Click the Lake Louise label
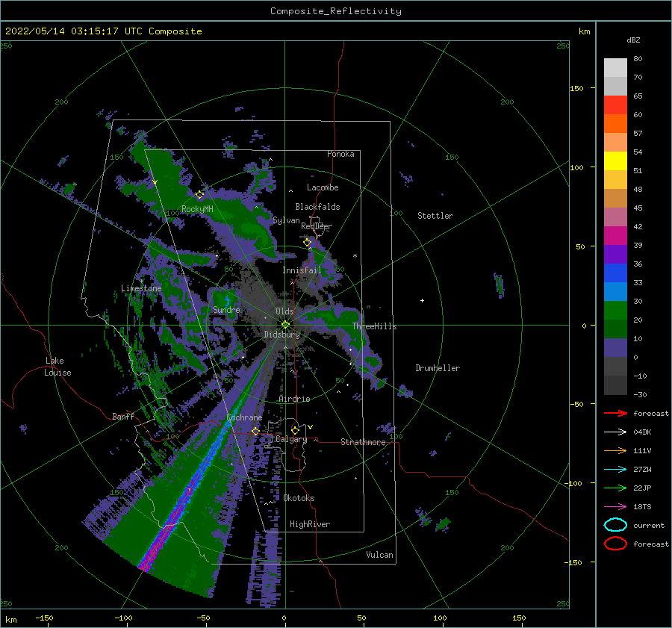 click(x=57, y=367)
